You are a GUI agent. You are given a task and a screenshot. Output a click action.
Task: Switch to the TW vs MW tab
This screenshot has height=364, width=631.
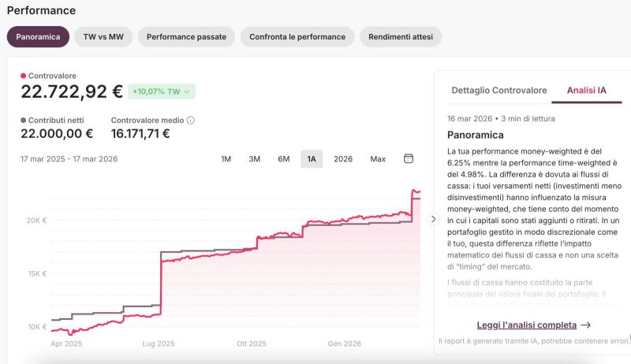tap(103, 37)
